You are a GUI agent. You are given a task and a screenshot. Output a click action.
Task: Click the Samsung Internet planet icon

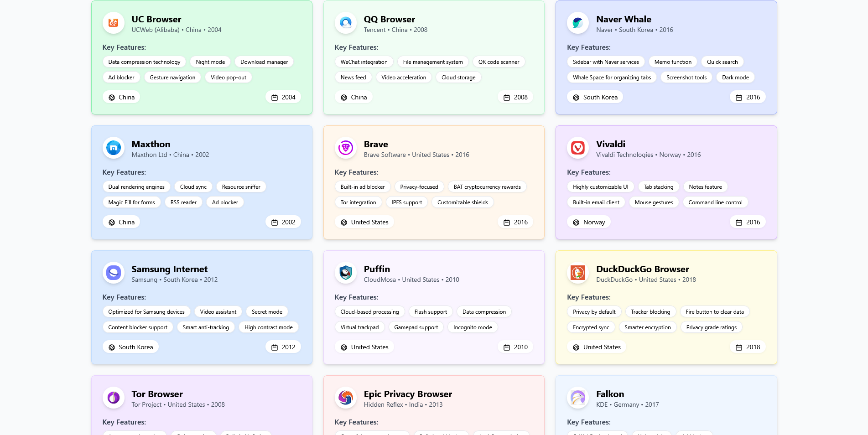(113, 273)
